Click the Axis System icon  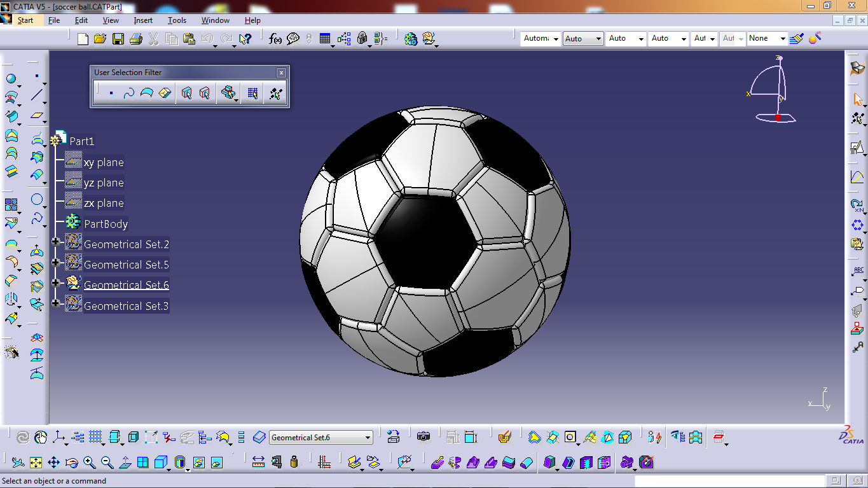click(x=59, y=437)
